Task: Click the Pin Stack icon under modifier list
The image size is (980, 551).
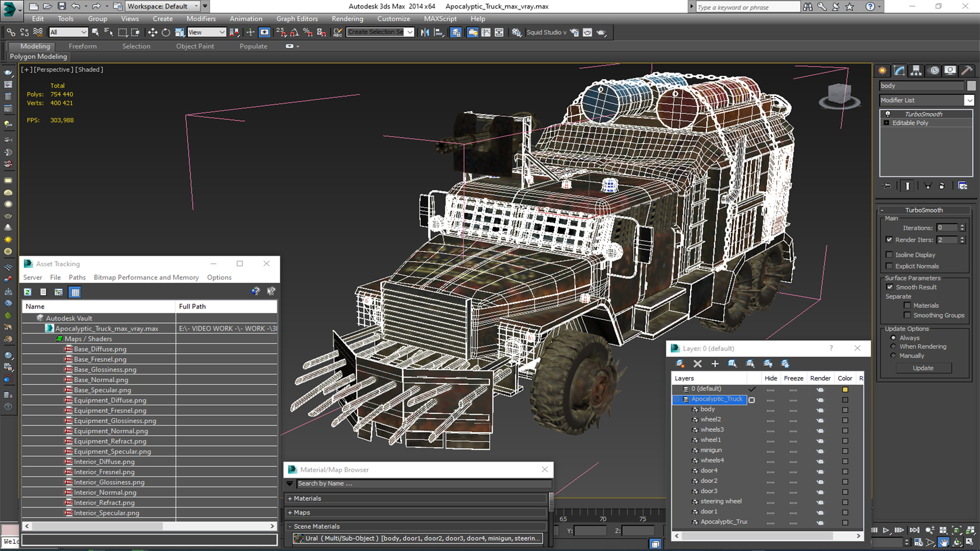Action: 887,186
